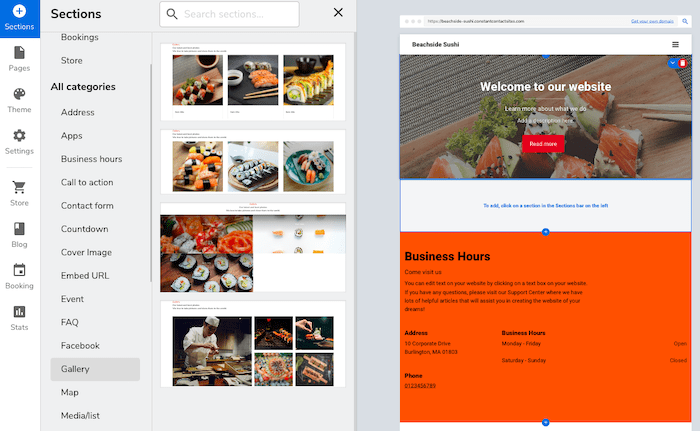Select the Gallery category

95,369
